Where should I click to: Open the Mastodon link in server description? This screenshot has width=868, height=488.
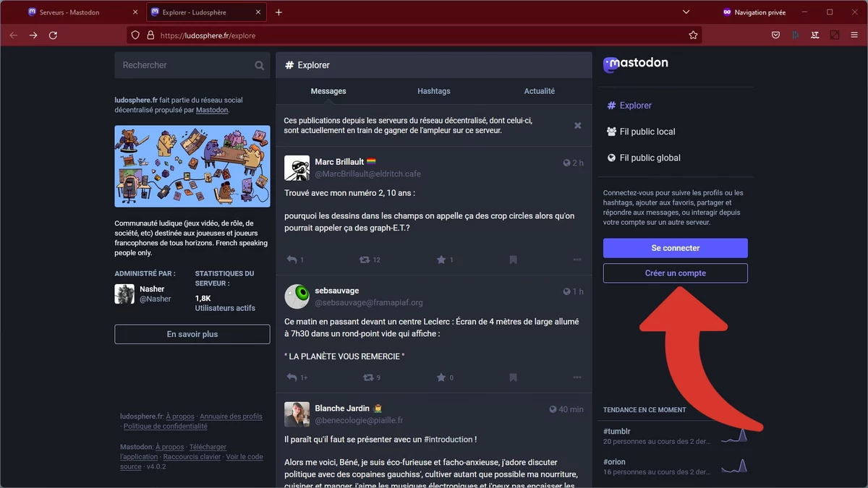tap(212, 110)
